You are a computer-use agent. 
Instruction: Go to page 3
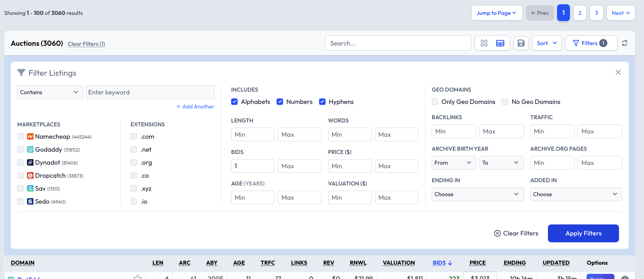596,13
